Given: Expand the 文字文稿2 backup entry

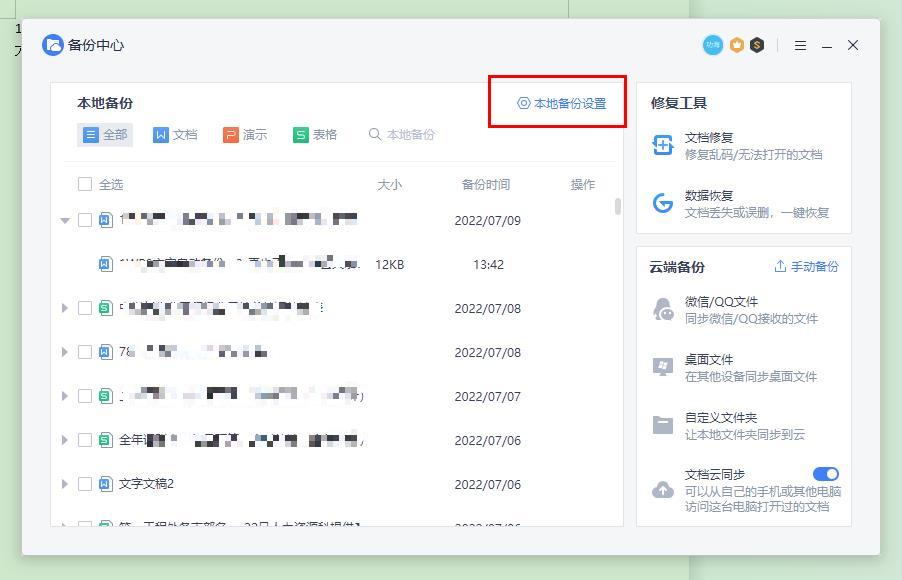Looking at the screenshot, I should pyautogui.click(x=64, y=484).
